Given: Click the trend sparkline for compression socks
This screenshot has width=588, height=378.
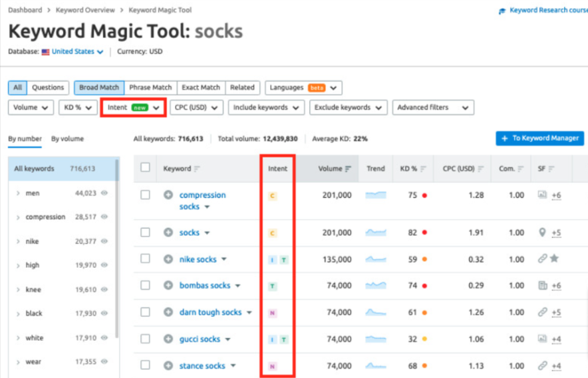Looking at the screenshot, I should tap(375, 195).
